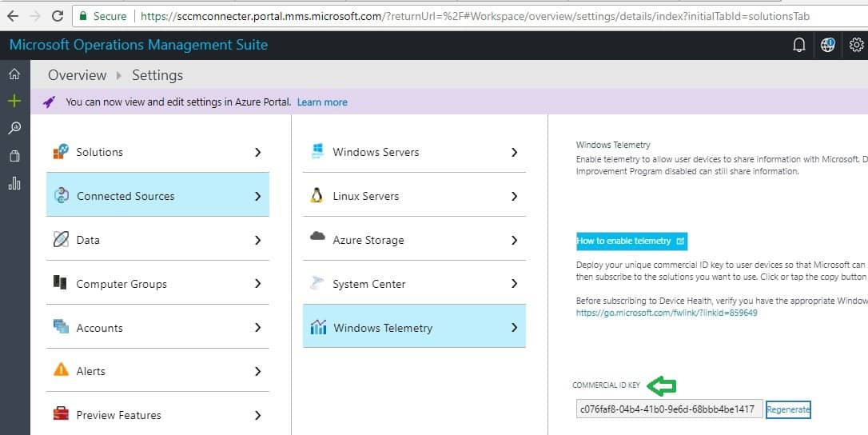Click the browser back arrow
The height and width of the screenshot is (435, 868).
pos(12,16)
